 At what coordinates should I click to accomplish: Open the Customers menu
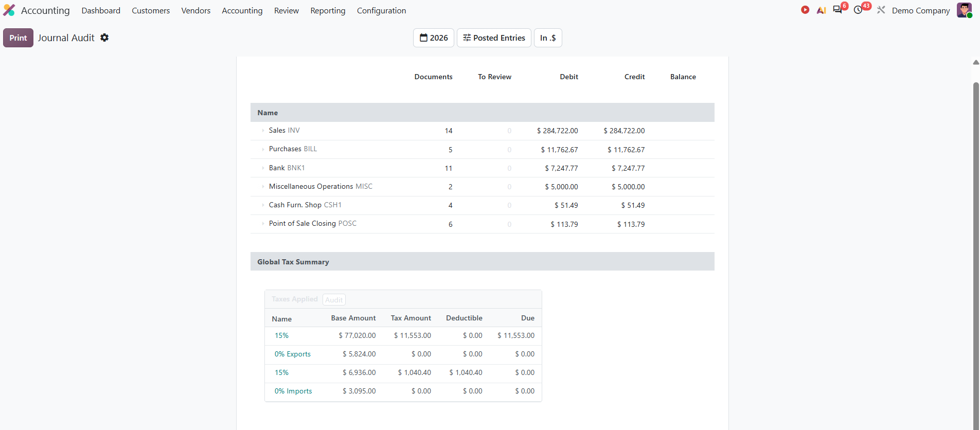click(x=151, y=10)
